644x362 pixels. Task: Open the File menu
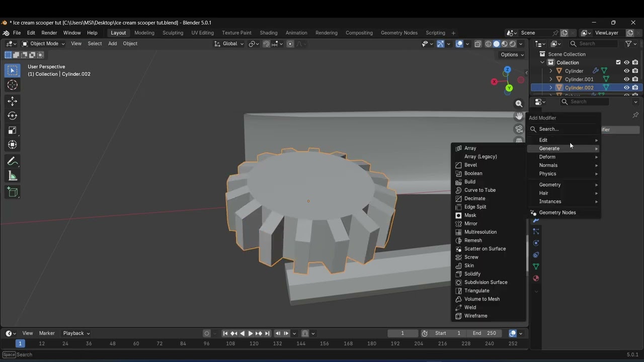(x=17, y=33)
